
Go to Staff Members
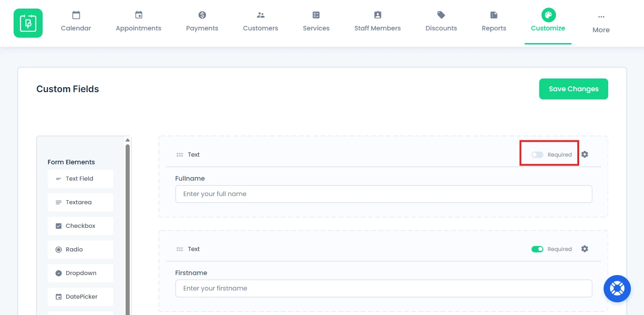pos(377,22)
